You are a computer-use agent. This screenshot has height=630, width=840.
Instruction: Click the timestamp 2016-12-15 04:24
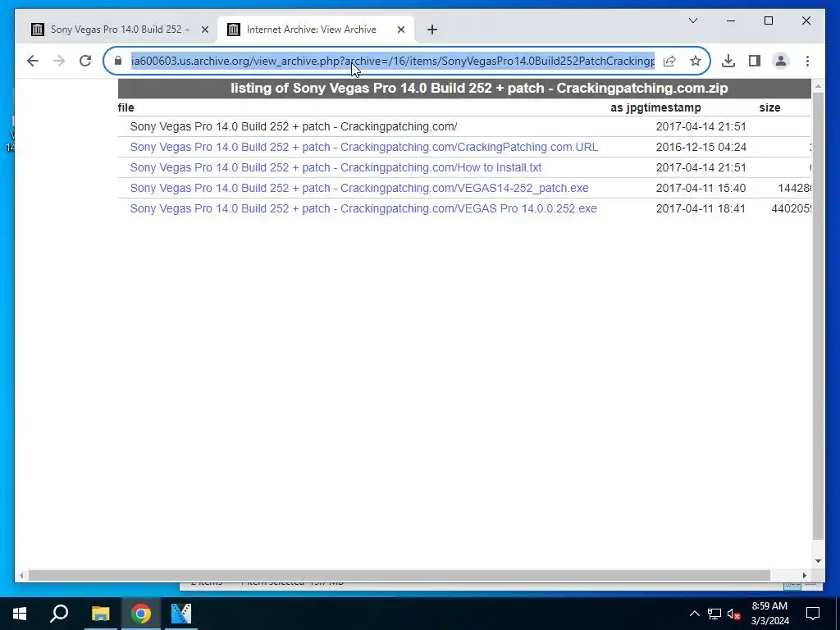(701, 148)
